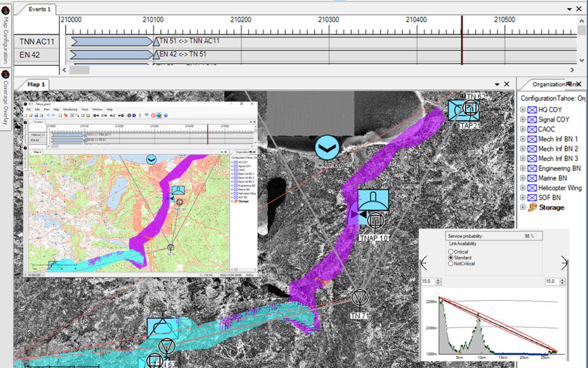Viewport: 588px width, 368px height.
Task: Expand the Mech Inf BN 1 node
Action: [x=523, y=139]
